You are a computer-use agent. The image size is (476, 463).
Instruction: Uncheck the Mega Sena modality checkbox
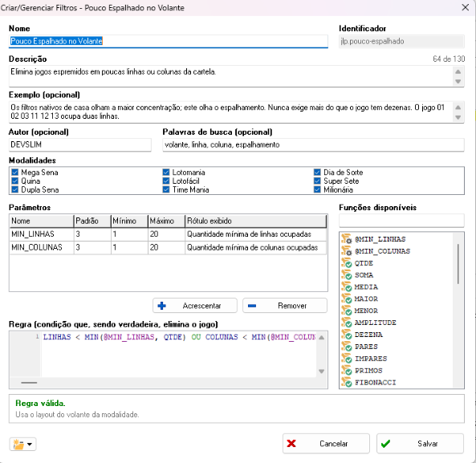pyautogui.click(x=15, y=173)
